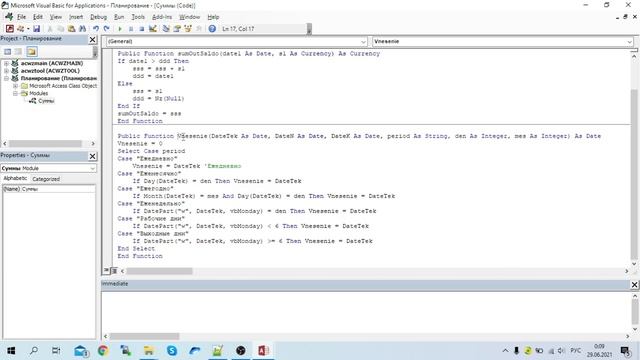
Task: Open the Add-Ins menu
Action: 162,17
